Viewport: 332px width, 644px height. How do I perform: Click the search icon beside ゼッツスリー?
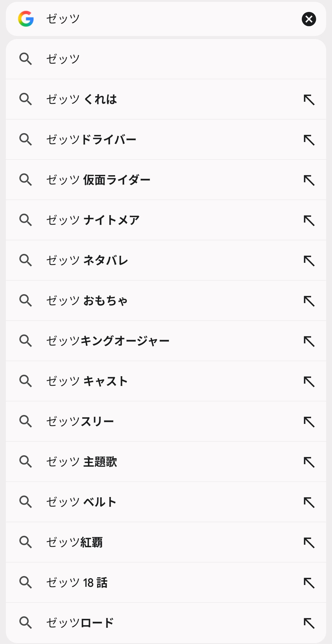point(26,421)
